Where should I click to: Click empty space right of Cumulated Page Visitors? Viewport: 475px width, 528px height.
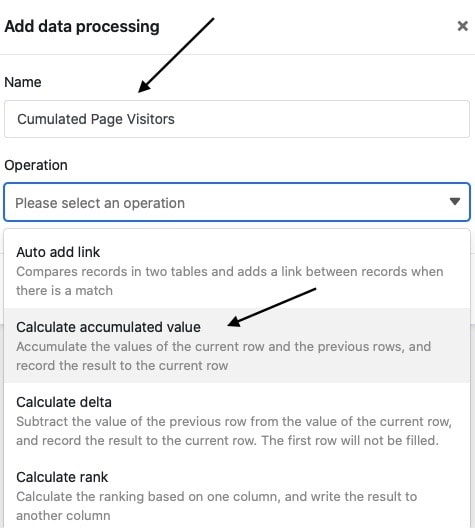click(320, 119)
